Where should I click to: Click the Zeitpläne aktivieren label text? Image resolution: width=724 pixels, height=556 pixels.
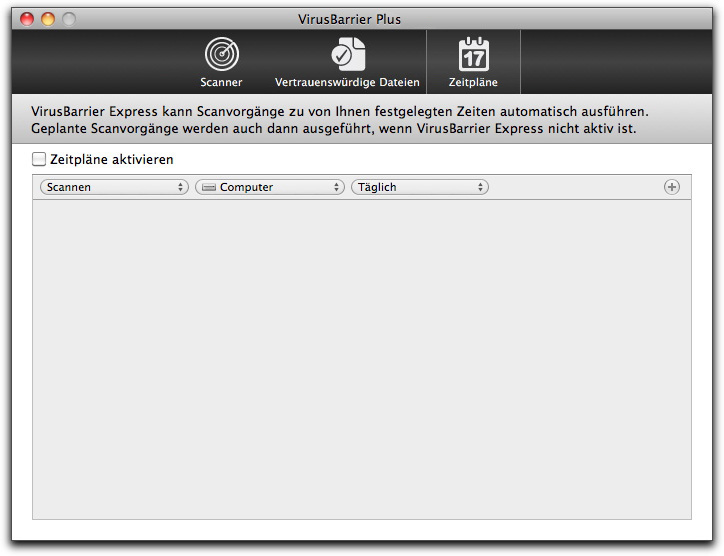click(x=112, y=159)
